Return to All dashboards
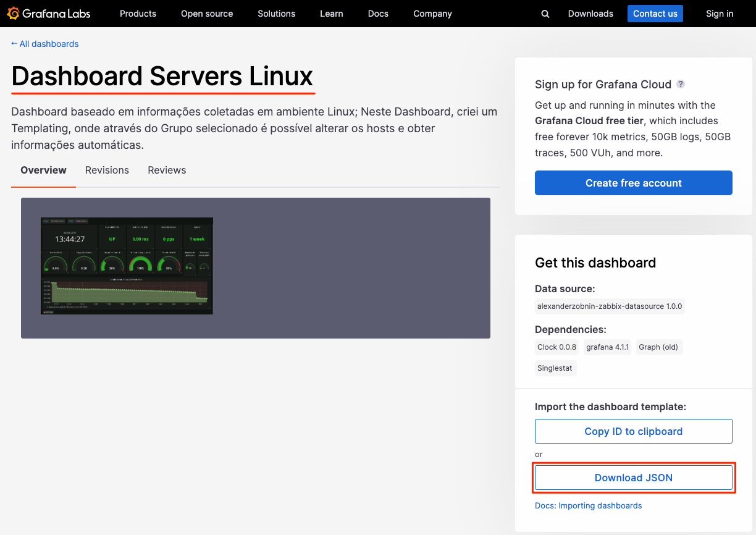 pos(44,44)
